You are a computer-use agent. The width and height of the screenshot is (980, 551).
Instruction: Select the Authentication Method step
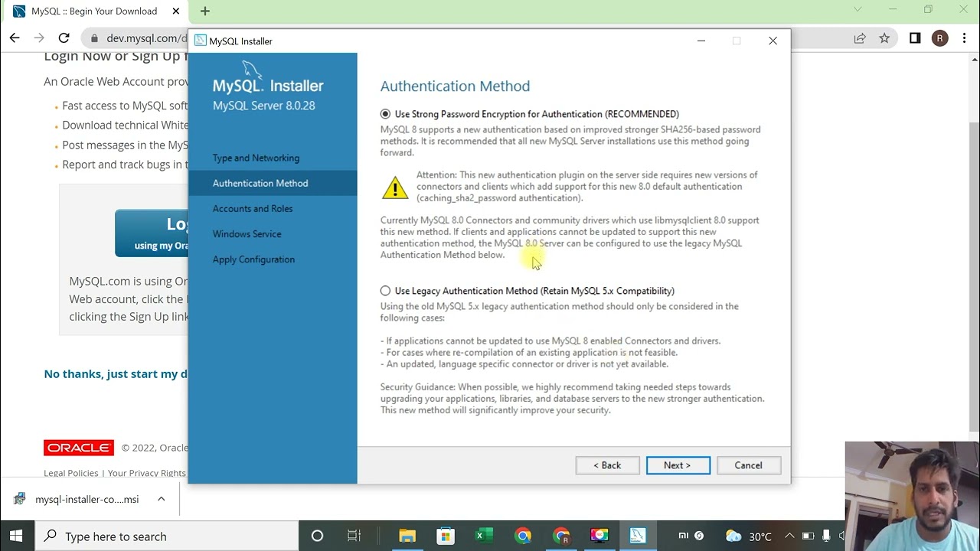[272, 183]
